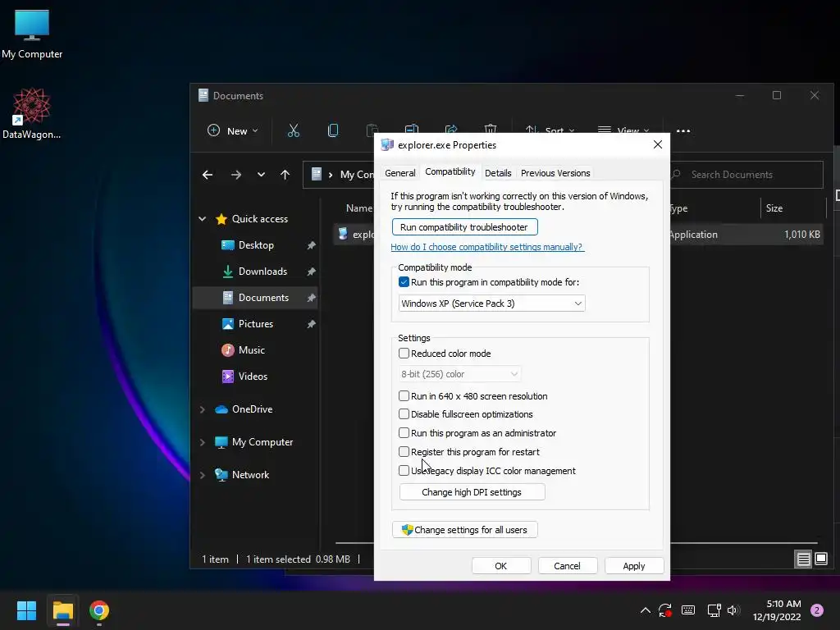
Task: Check Run this program as an administrator
Action: pyautogui.click(x=404, y=433)
